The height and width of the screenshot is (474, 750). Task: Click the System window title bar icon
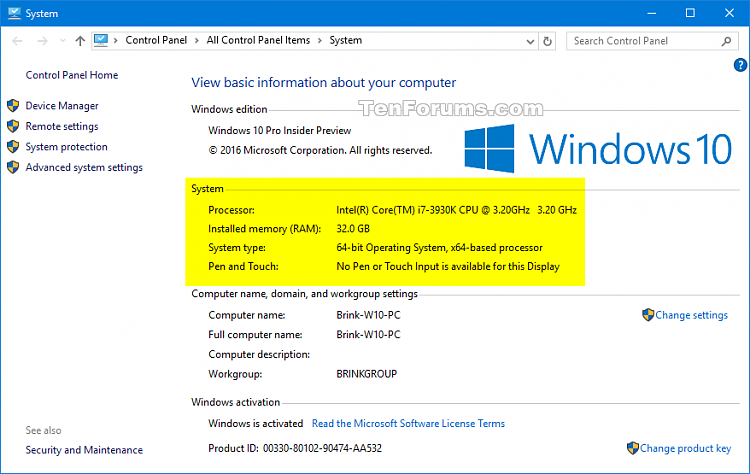(x=14, y=13)
